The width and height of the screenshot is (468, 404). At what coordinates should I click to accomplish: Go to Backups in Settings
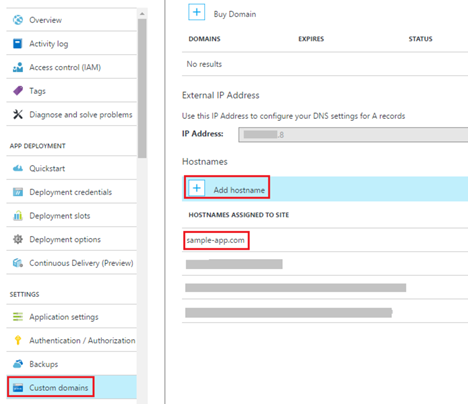71,364
